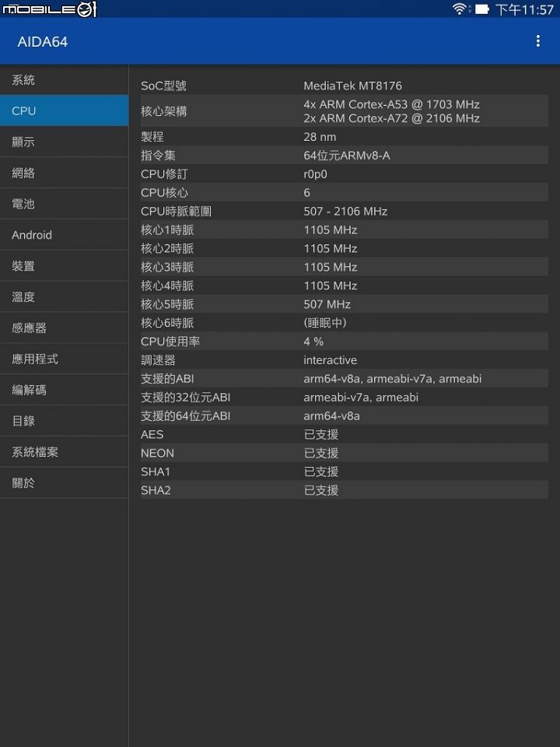This screenshot has height=747, width=560.
Task: Open the 系統 section
Action: 65,79
